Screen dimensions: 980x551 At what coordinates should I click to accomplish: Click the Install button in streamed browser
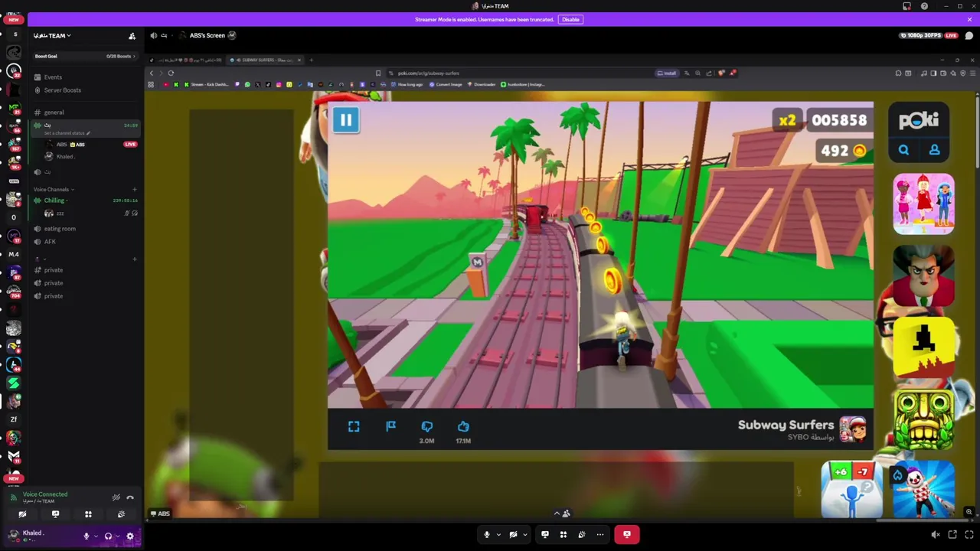667,73
